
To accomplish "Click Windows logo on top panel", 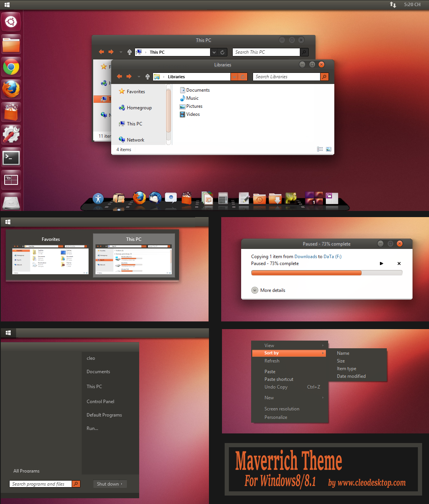I will (x=7, y=5).
